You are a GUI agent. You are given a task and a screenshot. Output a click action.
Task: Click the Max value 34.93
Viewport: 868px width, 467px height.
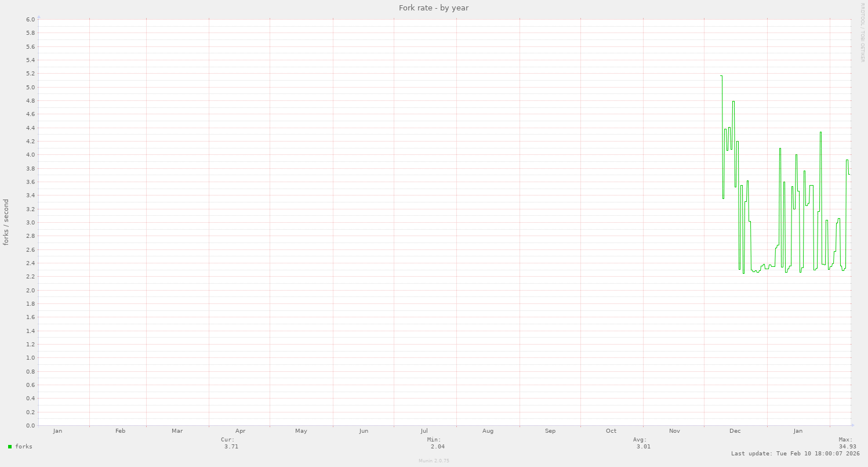(x=847, y=447)
